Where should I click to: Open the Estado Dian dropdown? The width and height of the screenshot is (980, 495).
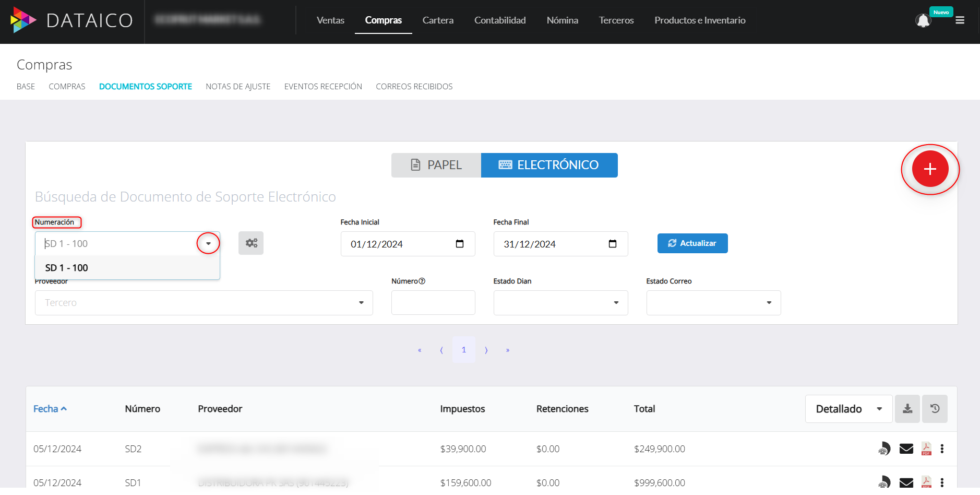(x=560, y=302)
